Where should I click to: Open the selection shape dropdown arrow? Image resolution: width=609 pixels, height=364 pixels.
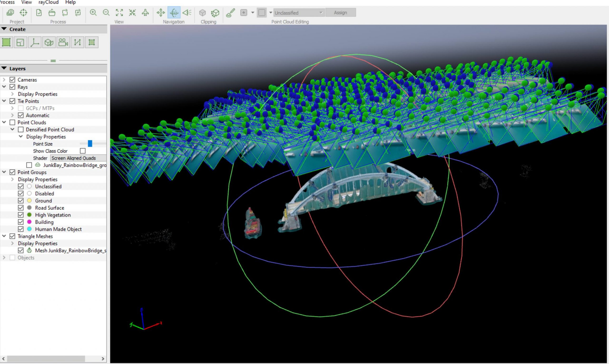pyautogui.click(x=271, y=13)
